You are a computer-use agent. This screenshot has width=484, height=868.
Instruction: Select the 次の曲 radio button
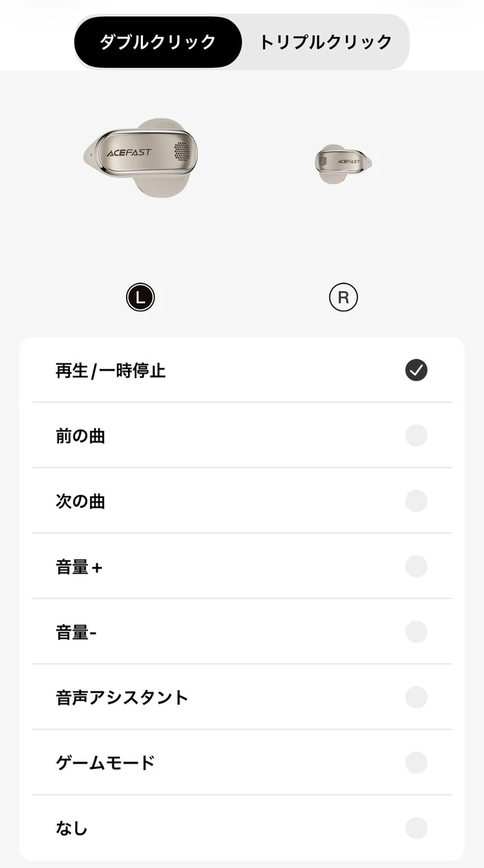[x=416, y=501]
